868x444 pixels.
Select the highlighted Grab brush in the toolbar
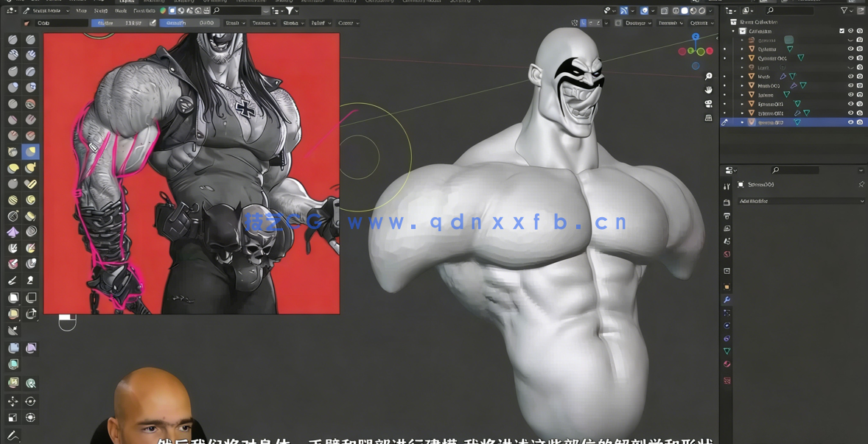tap(30, 152)
